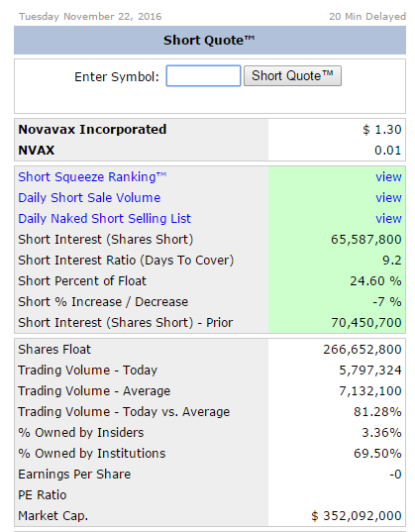Select the Short Quote™ header bar
This screenshot has width=415, height=532.
210,40
